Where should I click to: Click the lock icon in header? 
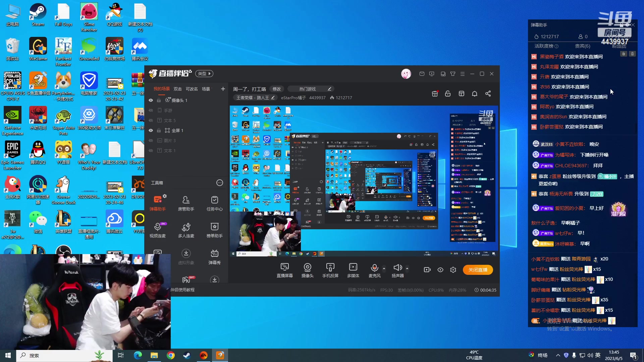coord(448,94)
